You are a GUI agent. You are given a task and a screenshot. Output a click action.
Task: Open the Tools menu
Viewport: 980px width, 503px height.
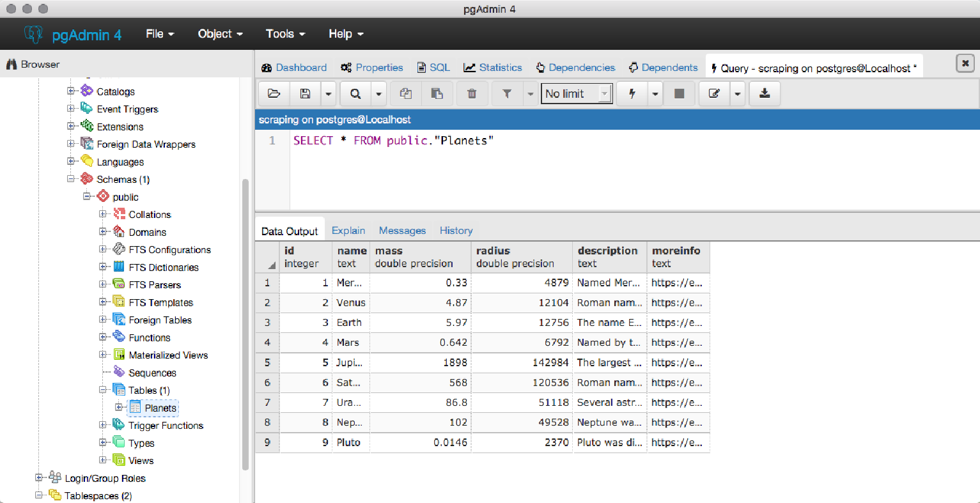coord(285,34)
